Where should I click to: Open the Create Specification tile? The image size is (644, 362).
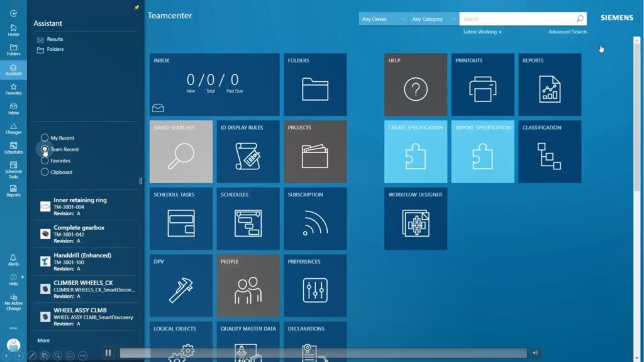pos(416,151)
